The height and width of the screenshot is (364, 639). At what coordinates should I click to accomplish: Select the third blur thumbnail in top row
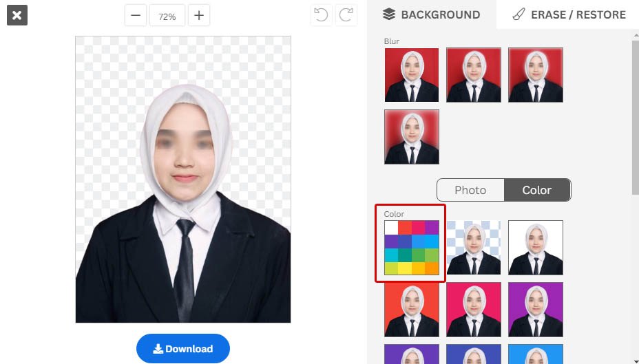(x=536, y=75)
